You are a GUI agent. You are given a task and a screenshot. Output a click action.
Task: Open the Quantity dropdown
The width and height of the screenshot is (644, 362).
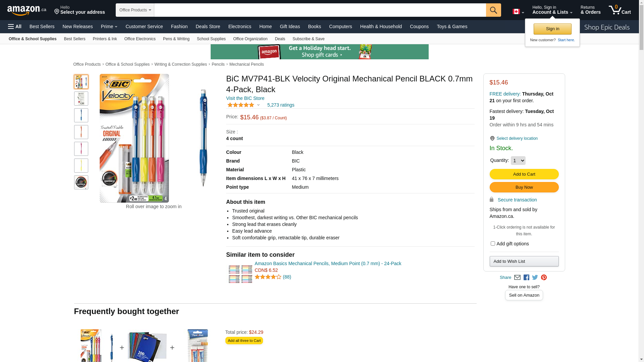pyautogui.click(x=518, y=161)
